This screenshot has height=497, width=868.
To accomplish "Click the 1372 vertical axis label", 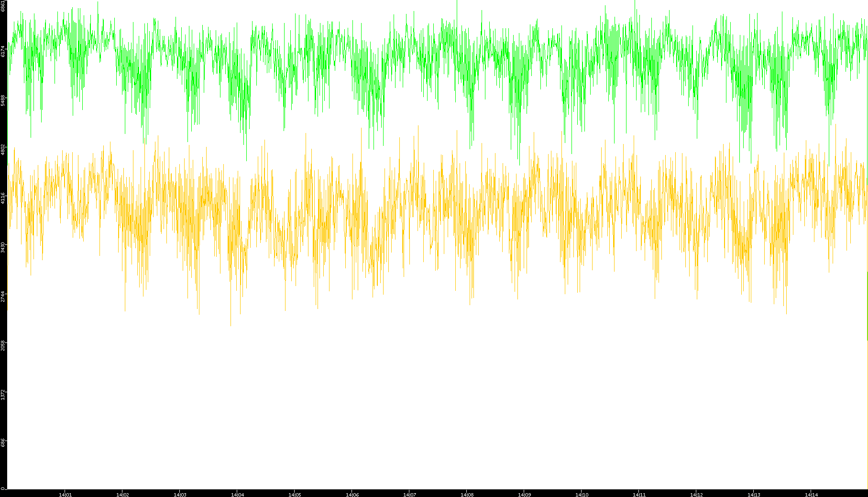I will (3, 394).
